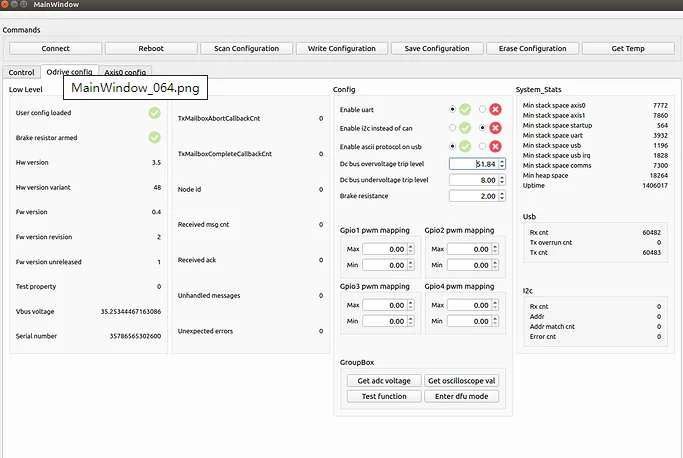Click the Test function button
683x458 pixels.
pos(384,396)
